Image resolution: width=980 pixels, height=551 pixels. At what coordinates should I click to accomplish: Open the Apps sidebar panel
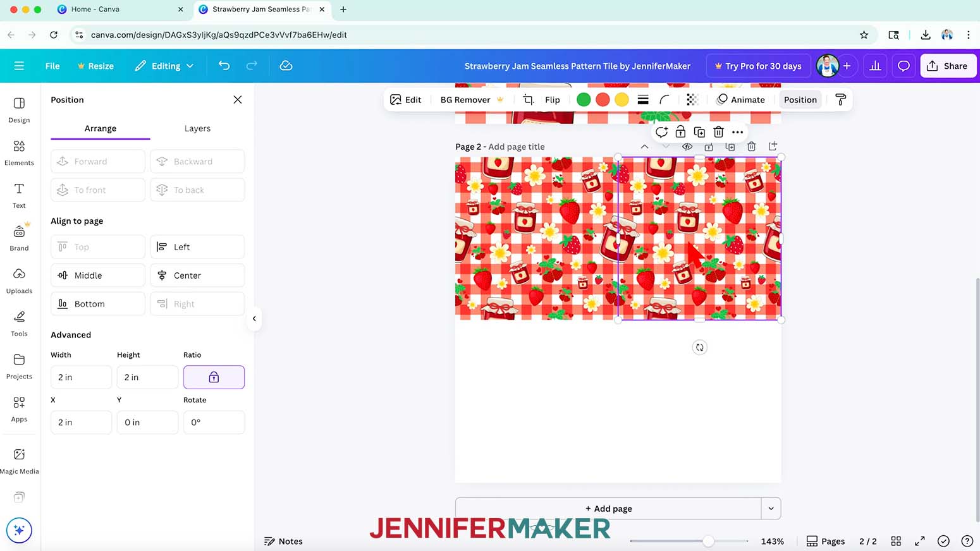coord(19,409)
